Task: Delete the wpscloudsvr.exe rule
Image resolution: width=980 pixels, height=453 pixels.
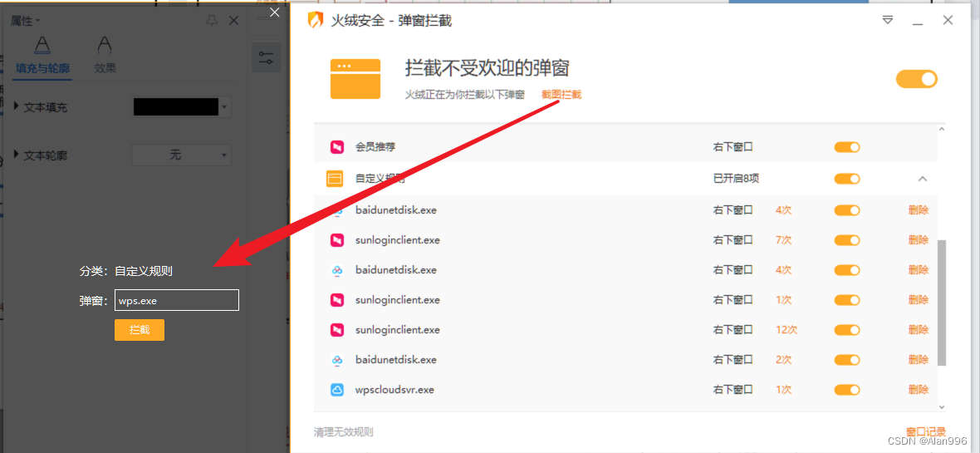Action: (x=918, y=390)
